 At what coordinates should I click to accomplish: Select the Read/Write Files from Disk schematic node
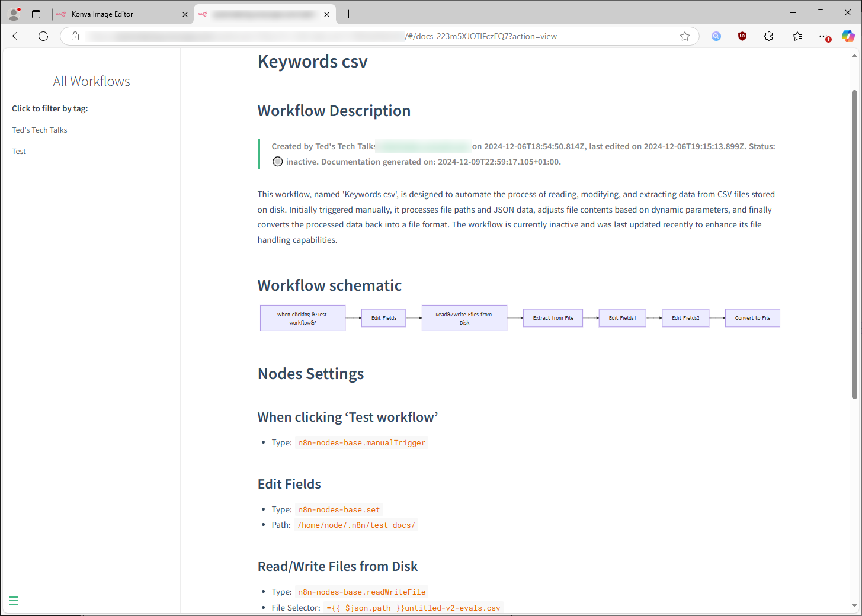click(x=464, y=318)
